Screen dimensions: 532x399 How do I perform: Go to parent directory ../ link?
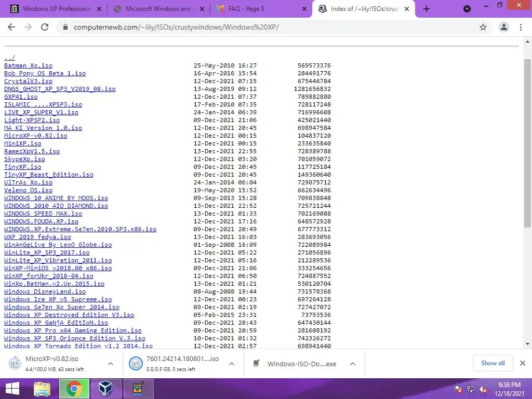9,58
